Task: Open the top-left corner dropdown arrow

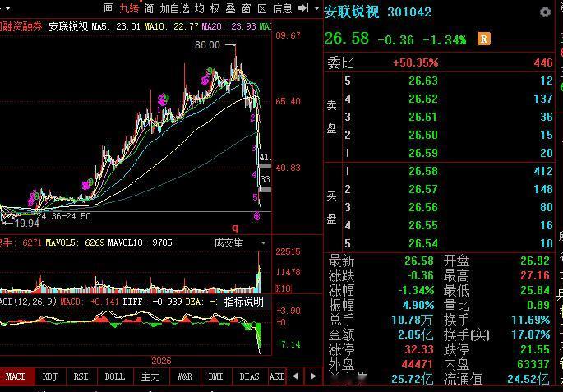Action: 7,8
